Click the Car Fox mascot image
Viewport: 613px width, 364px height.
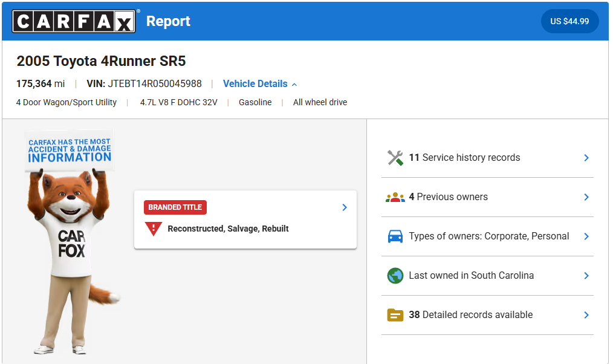[70, 242]
